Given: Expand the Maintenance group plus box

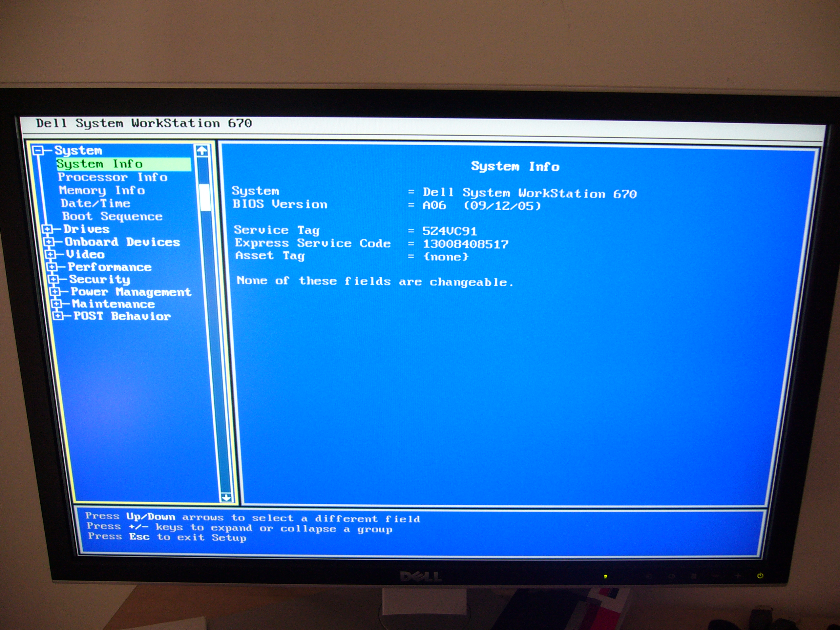Looking at the screenshot, I should coord(56,304).
